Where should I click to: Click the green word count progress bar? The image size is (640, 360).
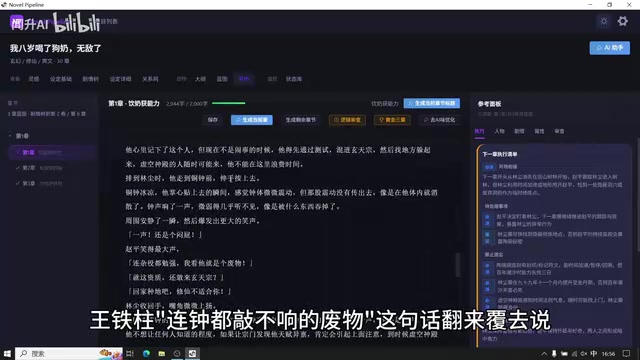[229, 103]
